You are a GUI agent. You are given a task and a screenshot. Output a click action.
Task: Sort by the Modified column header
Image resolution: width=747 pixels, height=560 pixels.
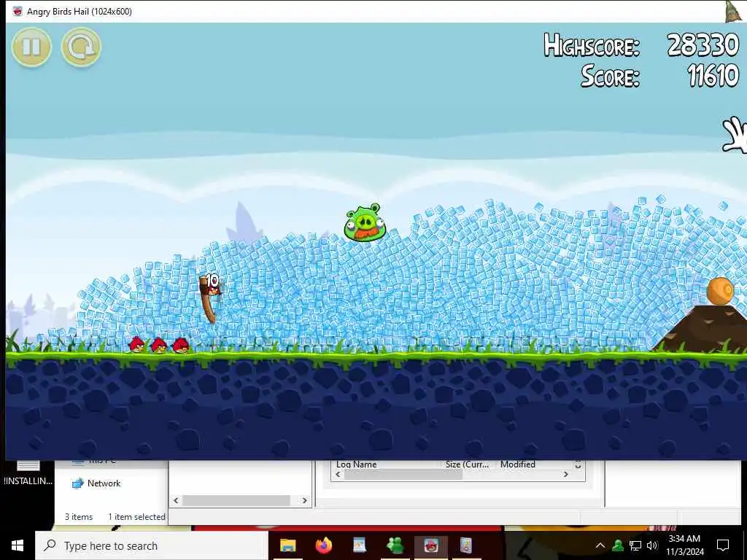click(518, 464)
